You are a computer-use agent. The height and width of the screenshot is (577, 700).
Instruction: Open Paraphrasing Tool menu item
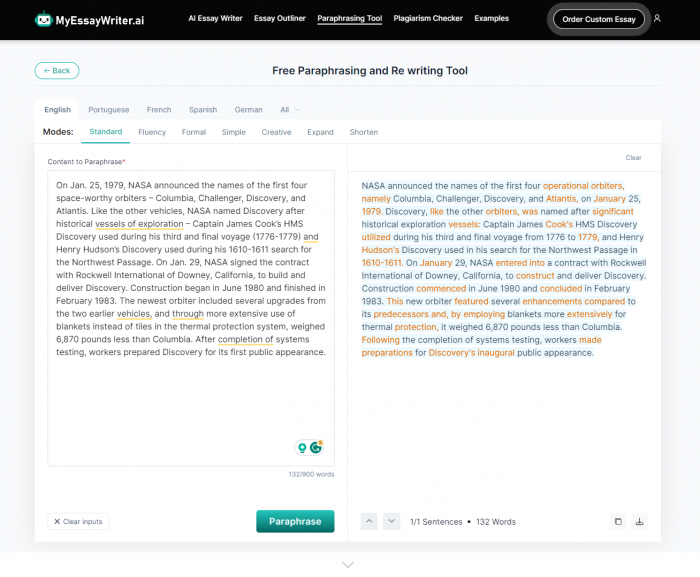click(350, 18)
